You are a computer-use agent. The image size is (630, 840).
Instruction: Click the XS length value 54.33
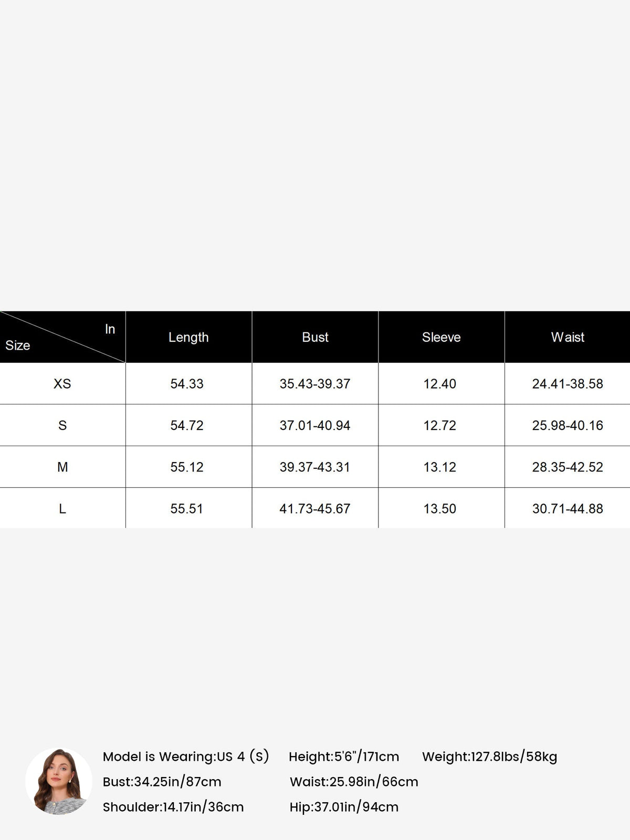coord(187,384)
